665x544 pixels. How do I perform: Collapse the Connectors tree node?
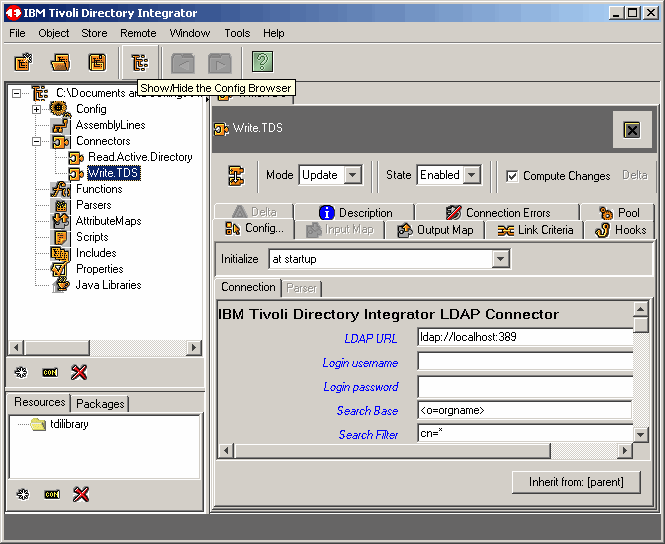tap(37, 142)
